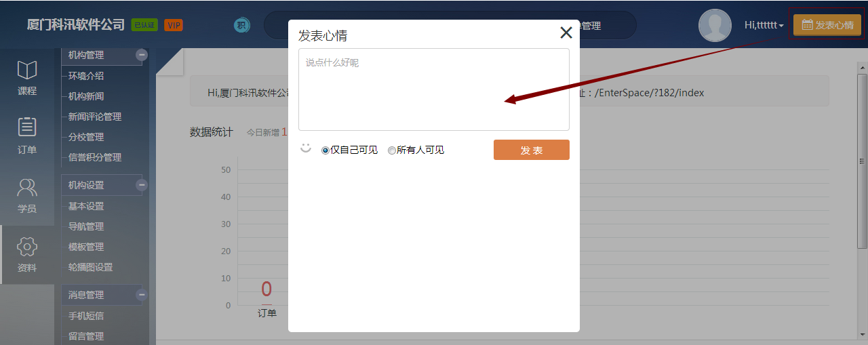868x345 pixels.
Task: Open the Hi,tttttt user dropdown
Action: coord(764,26)
